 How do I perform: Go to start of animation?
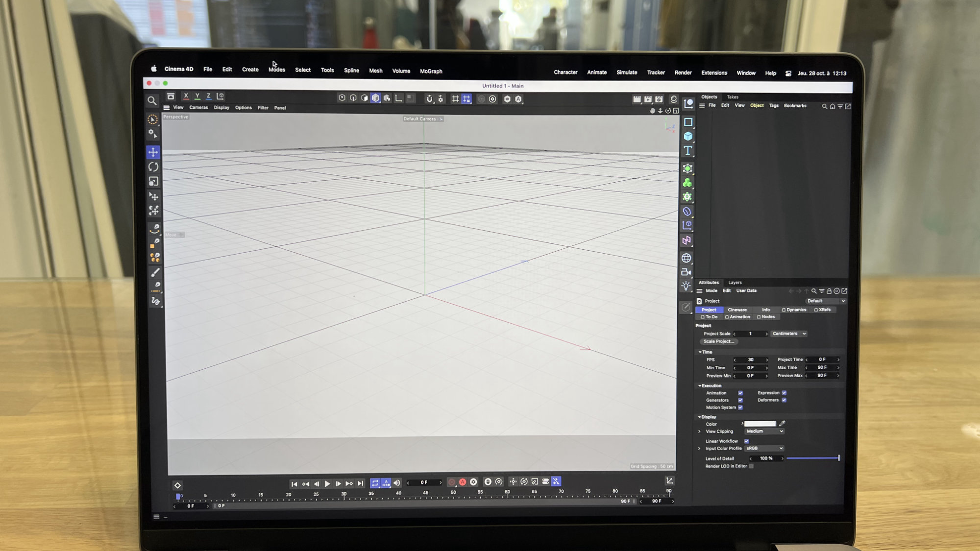click(x=294, y=484)
